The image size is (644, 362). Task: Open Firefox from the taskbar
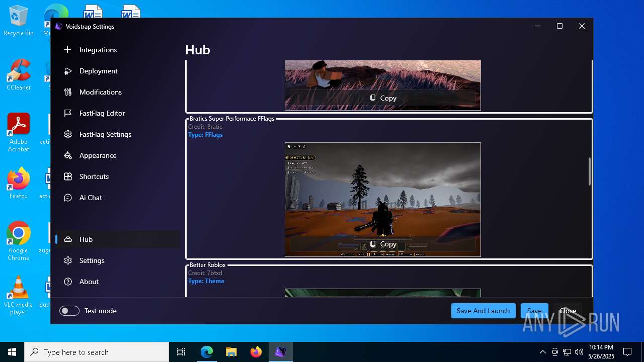pos(256,352)
